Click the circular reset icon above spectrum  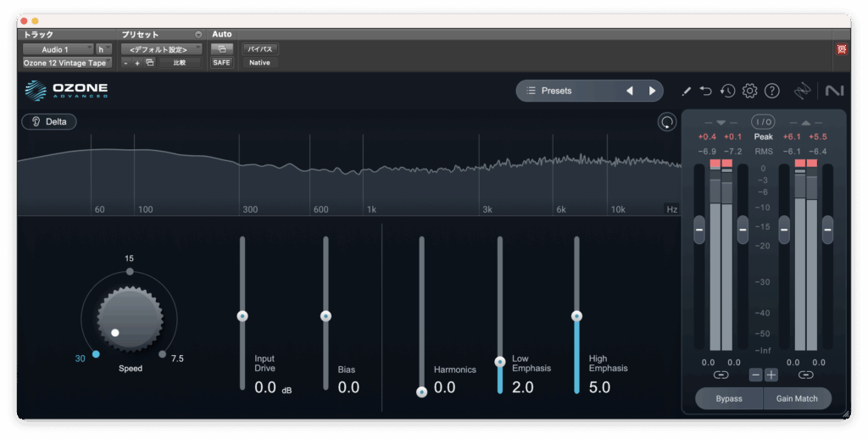click(667, 122)
